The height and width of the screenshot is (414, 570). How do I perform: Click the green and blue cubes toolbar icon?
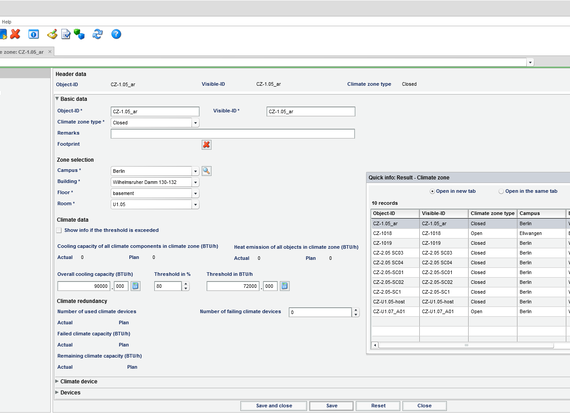point(79,34)
